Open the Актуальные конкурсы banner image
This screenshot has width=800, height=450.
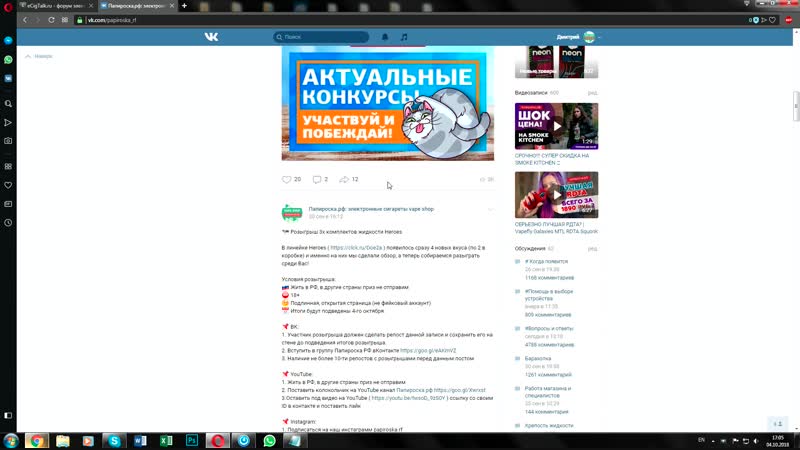click(388, 103)
